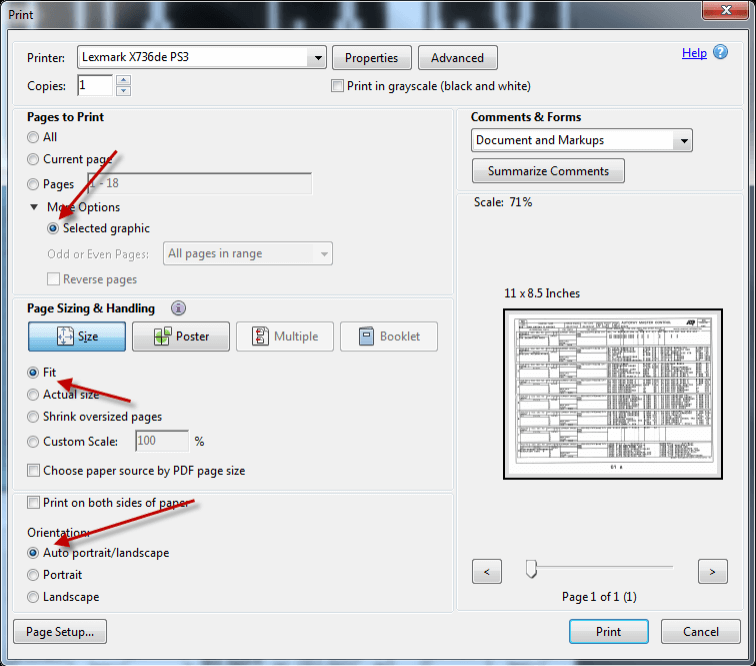This screenshot has height=666, width=756.
Task: Open the Page Sizing info icon
Action: point(178,308)
